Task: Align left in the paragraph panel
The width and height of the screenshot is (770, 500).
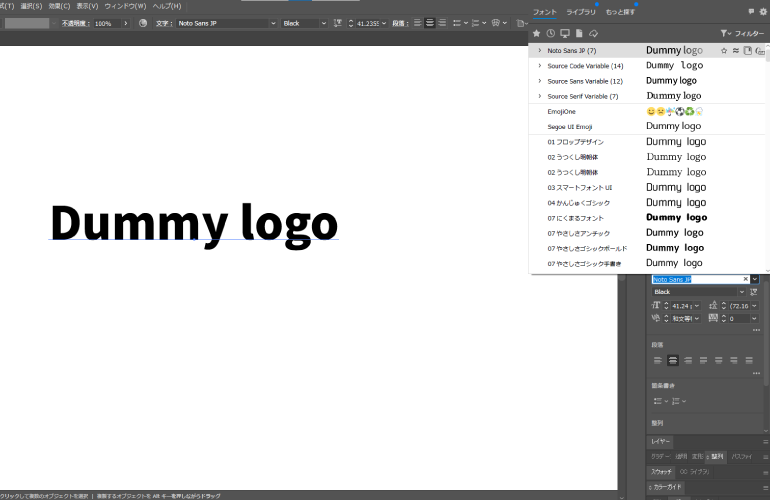Action: click(658, 361)
